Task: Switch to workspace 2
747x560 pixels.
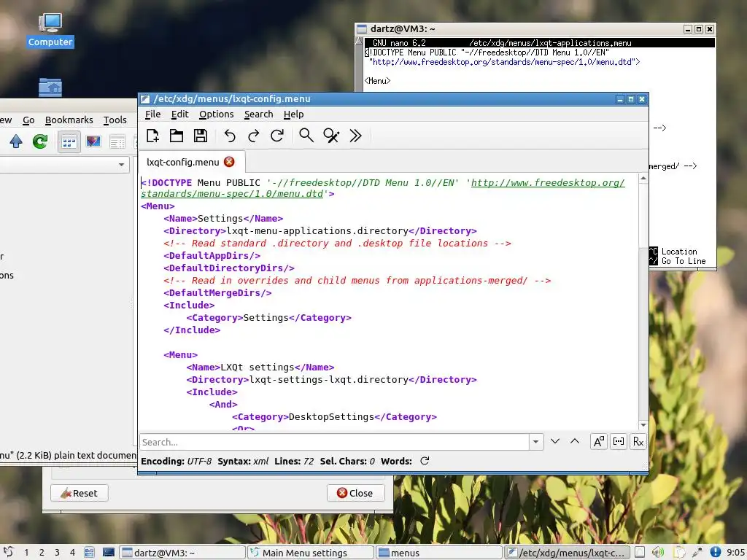Action: (42, 553)
